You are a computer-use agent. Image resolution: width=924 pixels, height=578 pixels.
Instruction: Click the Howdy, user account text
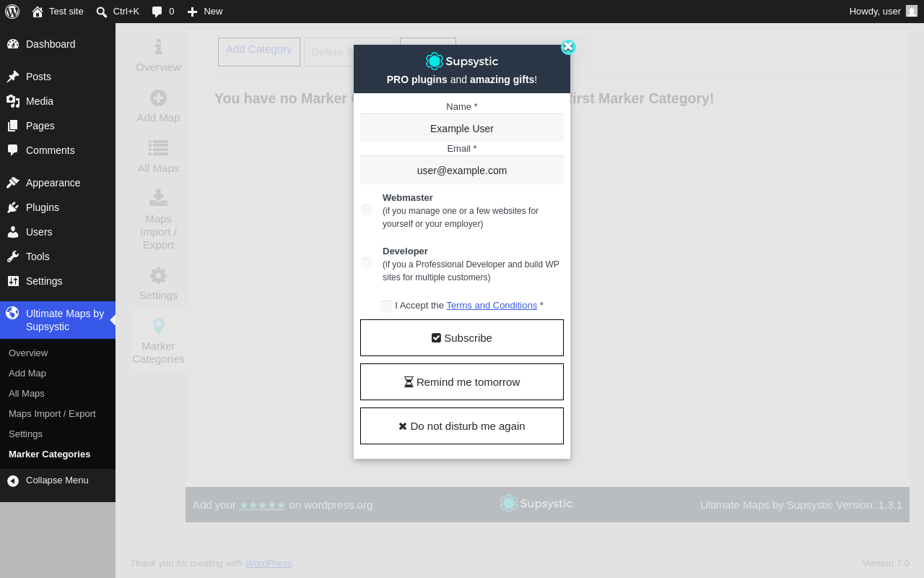(875, 12)
